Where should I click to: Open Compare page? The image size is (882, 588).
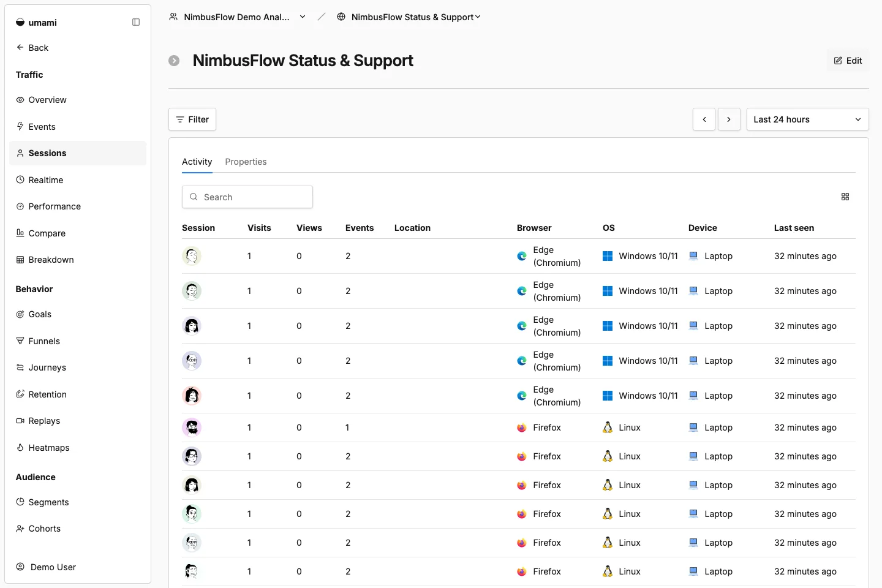(78, 233)
